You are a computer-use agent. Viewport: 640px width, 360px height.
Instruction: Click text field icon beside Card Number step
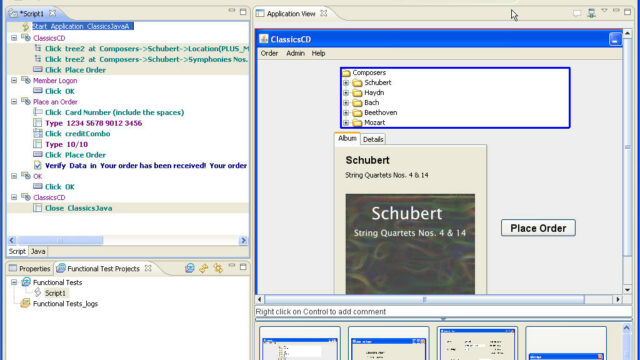click(x=38, y=112)
